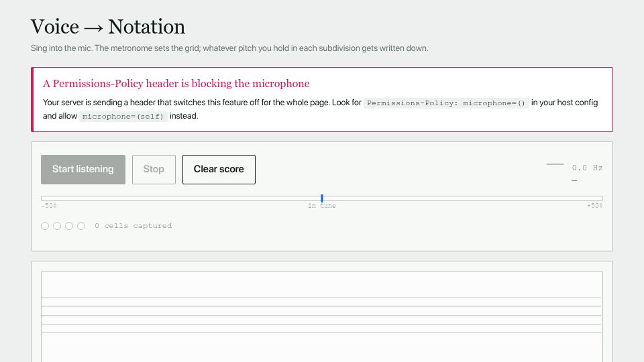Click the 'in tune' center label
This screenshot has height=362, width=644.
322,206
